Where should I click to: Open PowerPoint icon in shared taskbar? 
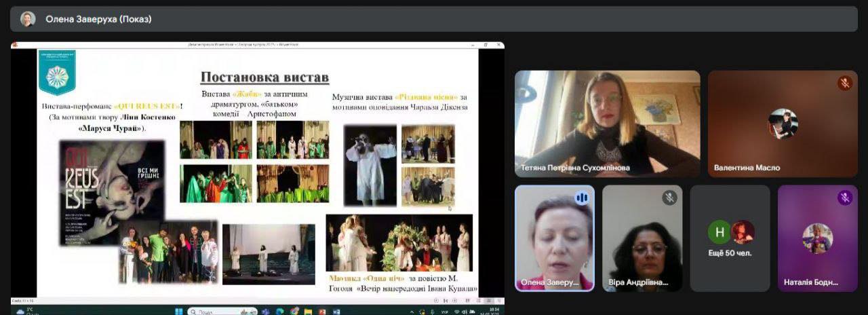(322, 312)
